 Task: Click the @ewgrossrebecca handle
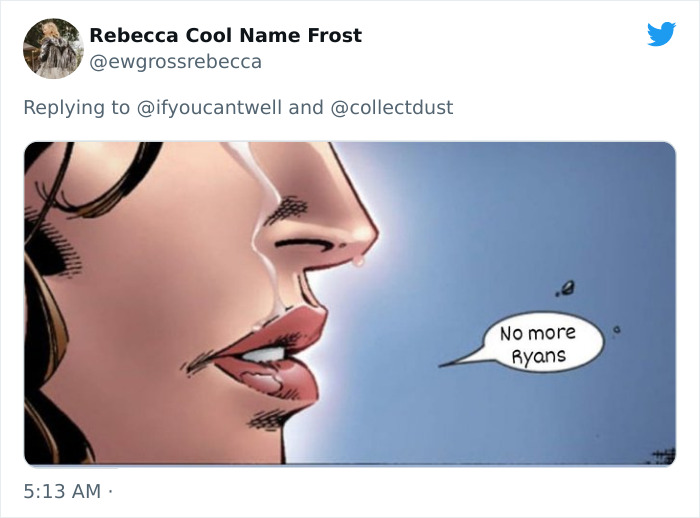[175, 62]
